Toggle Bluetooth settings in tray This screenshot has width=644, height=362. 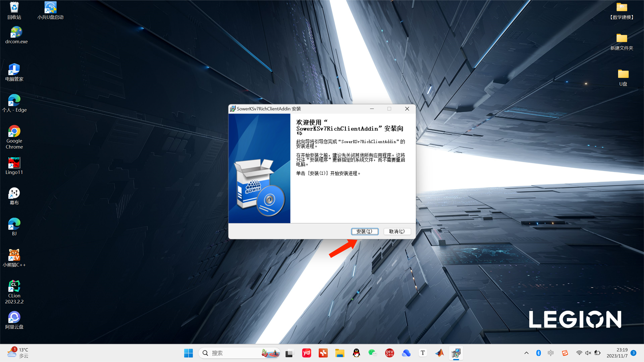click(539, 353)
